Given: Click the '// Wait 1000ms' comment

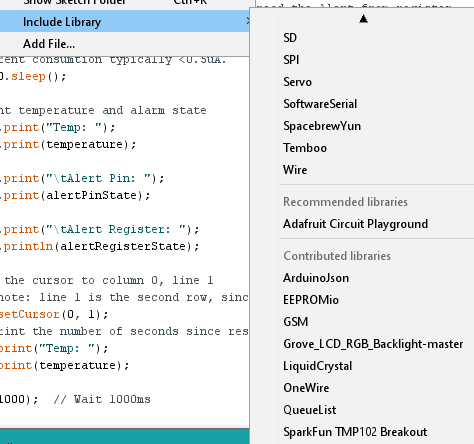Looking at the screenshot, I should 102,399.
